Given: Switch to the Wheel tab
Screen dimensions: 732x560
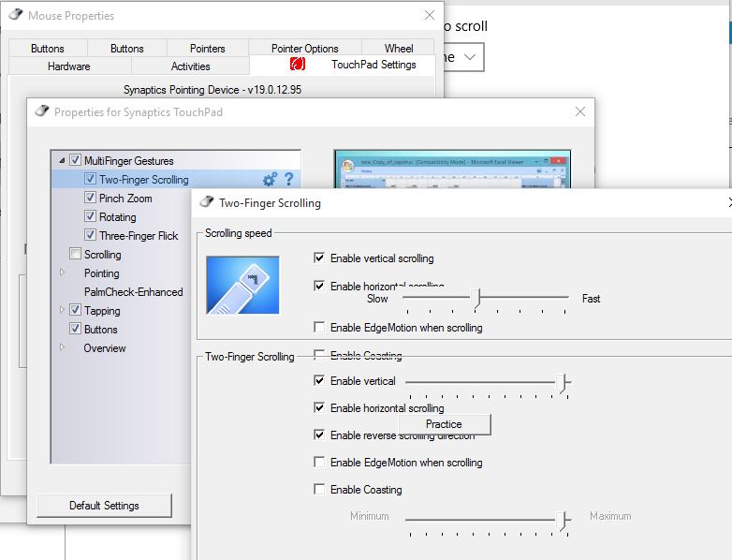Looking at the screenshot, I should tap(398, 49).
